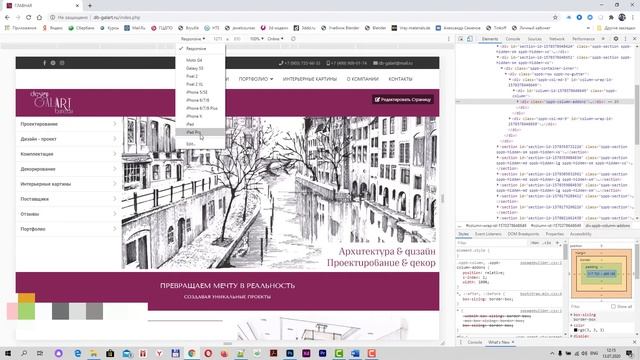Screen dimensions: 640x360
Task: Open device toolbar three-dot options menu
Action: pos(449,39)
